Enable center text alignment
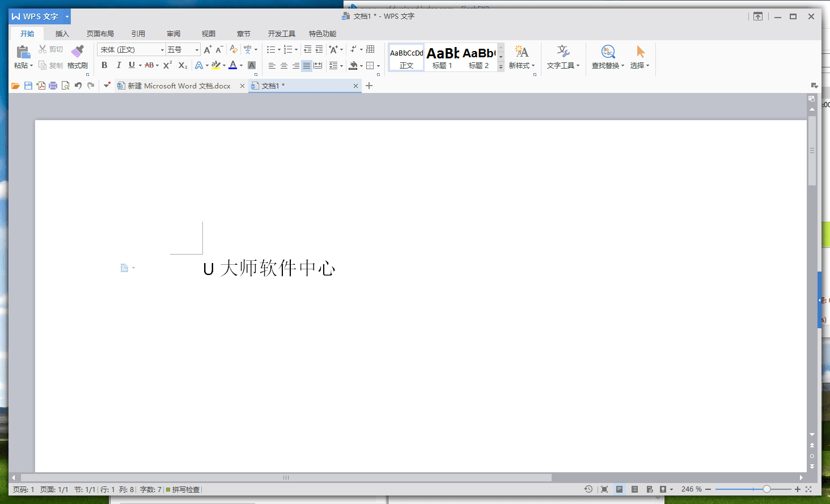 pyautogui.click(x=283, y=65)
